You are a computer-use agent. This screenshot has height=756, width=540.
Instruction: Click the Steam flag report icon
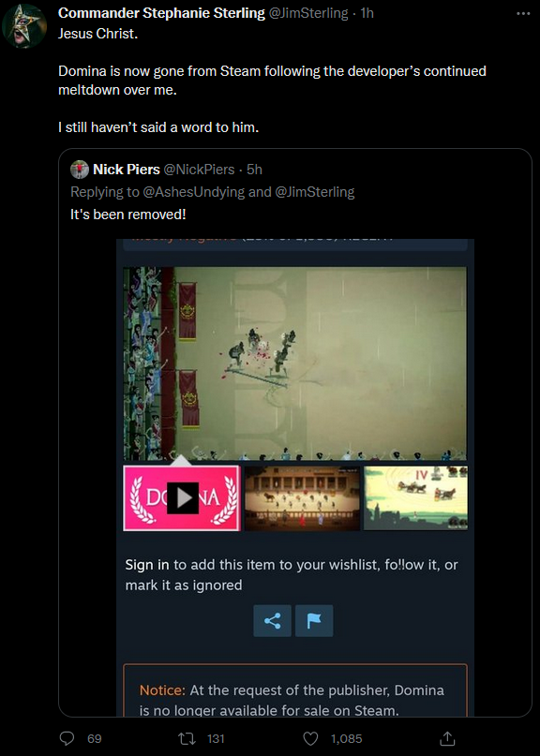[314, 620]
